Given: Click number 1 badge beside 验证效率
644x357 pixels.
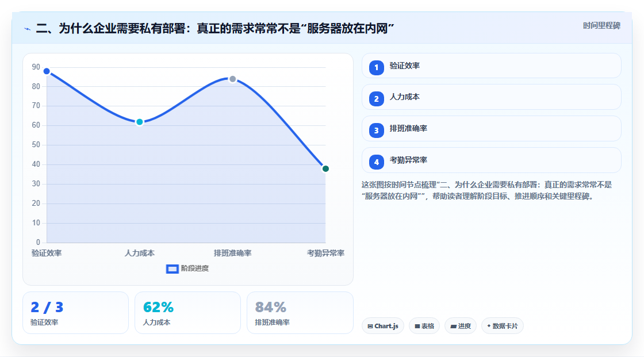Looking at the screenshot, I should point(376,67).
